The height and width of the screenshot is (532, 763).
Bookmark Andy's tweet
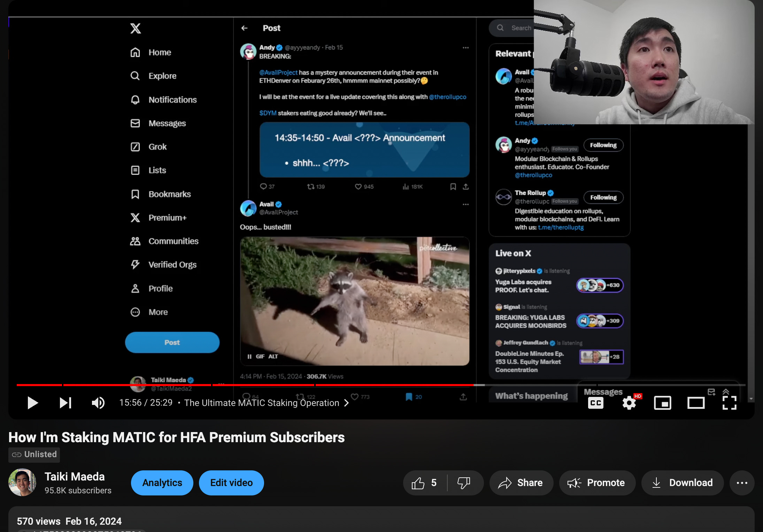click(453, 187)
